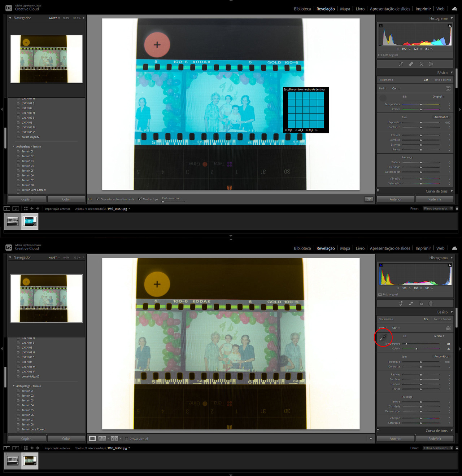
Task: Click the neutral tone pixel grid preview
Action: (x=306, y=110)
